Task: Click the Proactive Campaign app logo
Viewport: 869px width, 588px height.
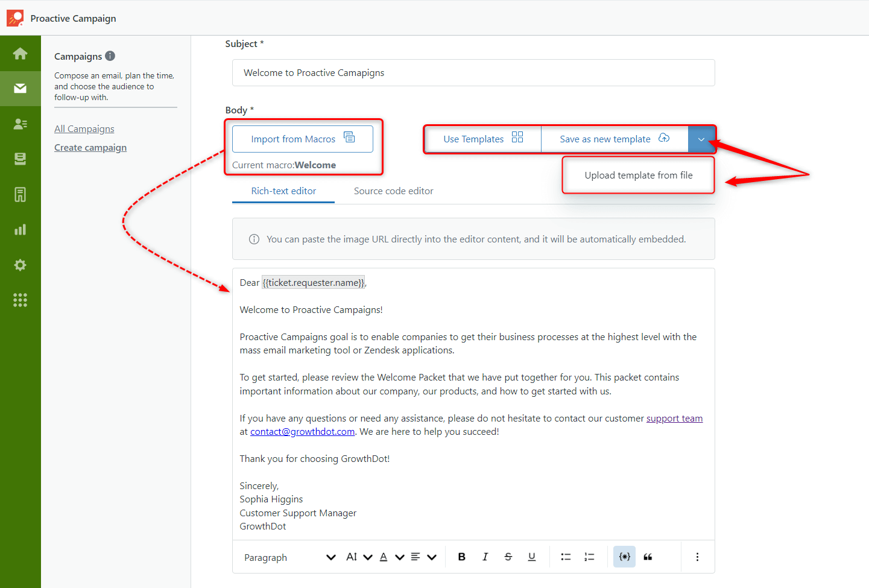Action: tap(15, 18)
